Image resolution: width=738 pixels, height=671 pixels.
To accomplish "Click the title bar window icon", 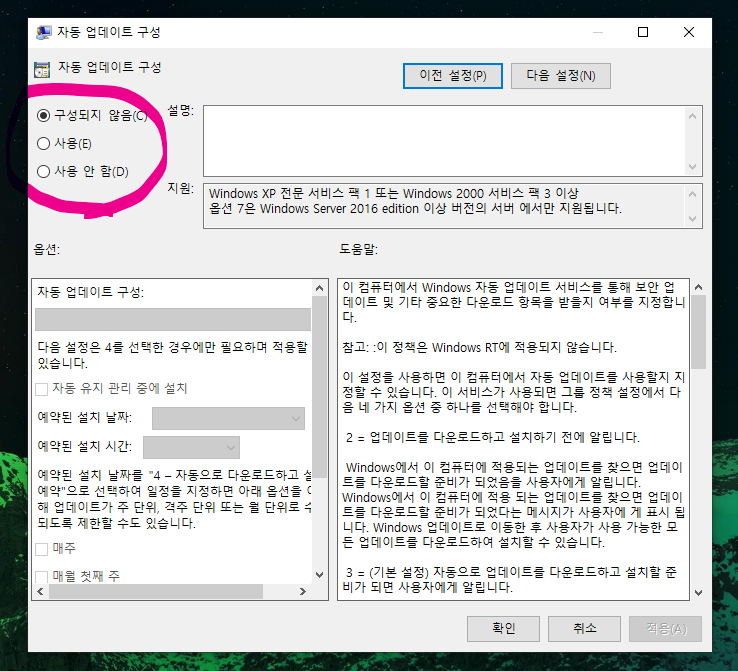I will [x=44, y=32].
